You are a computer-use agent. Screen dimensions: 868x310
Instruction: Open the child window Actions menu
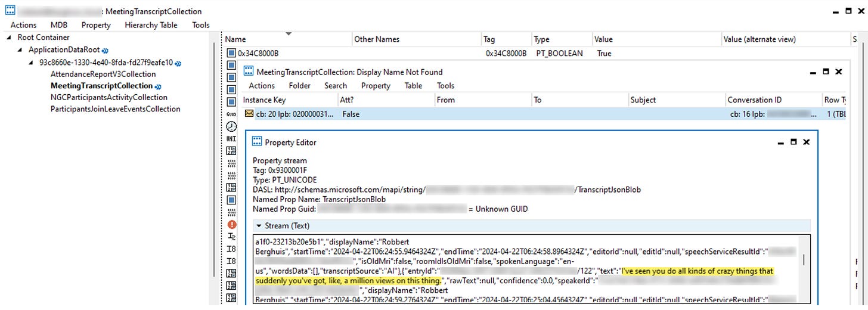click(262, 86)
